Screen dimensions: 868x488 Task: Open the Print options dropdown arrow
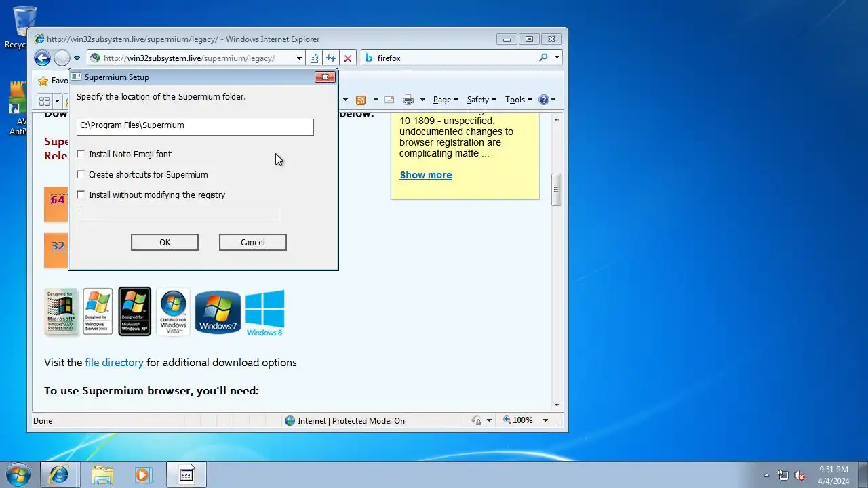422,100
